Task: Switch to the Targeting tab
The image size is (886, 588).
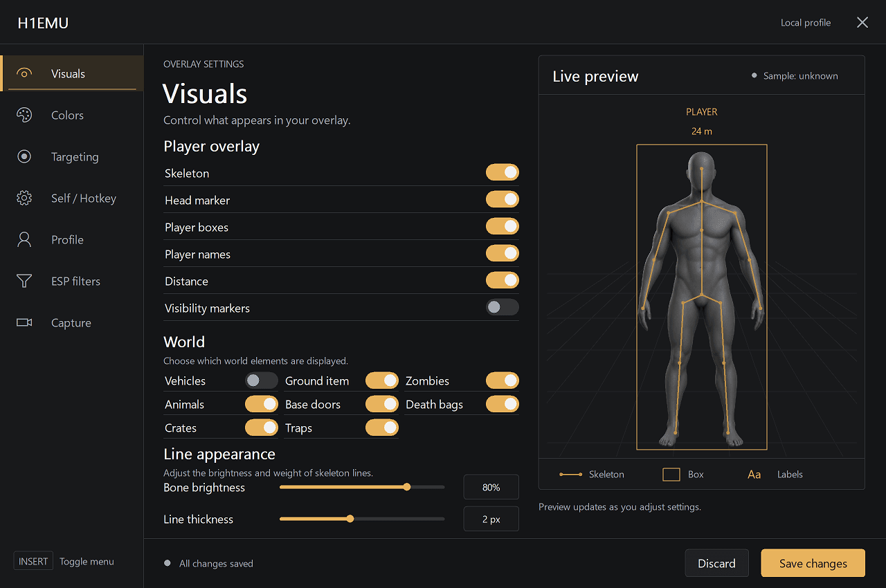Action: pos(72,156)
